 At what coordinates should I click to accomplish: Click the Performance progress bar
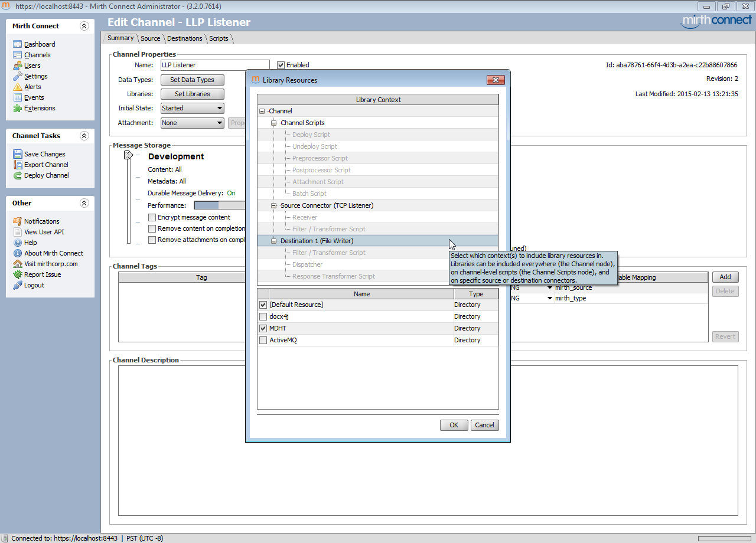tap(220, 205)
